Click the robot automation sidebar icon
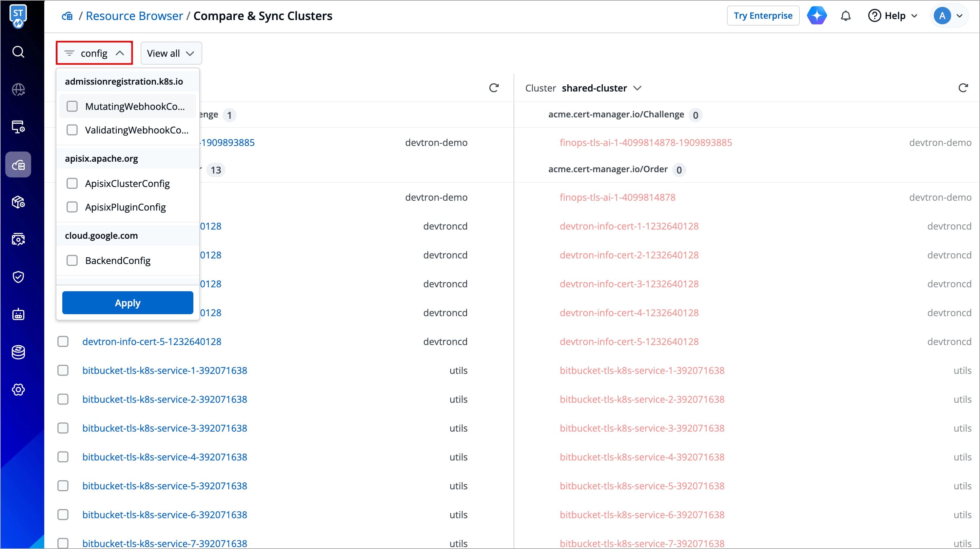 (18, 315)
